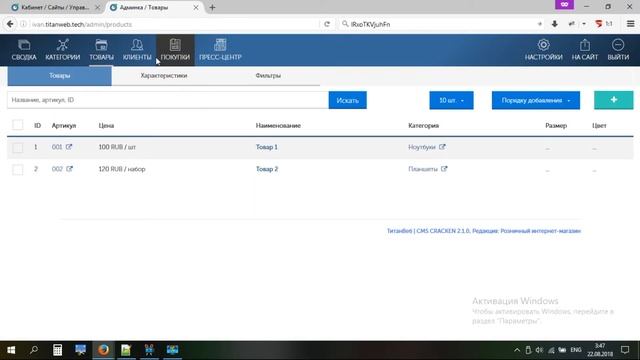Open Windows taskbar search
640x360 pixels.
click(x=34, y=350)
